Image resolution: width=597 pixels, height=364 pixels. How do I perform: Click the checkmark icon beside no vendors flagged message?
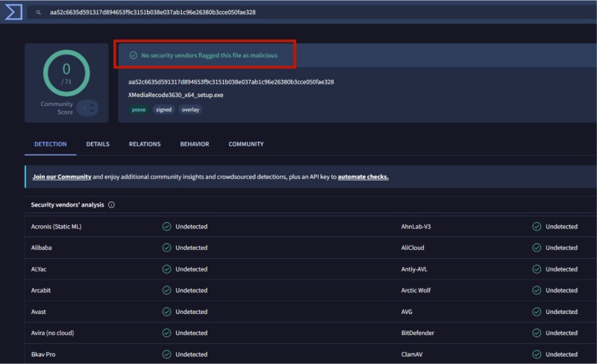134,55
